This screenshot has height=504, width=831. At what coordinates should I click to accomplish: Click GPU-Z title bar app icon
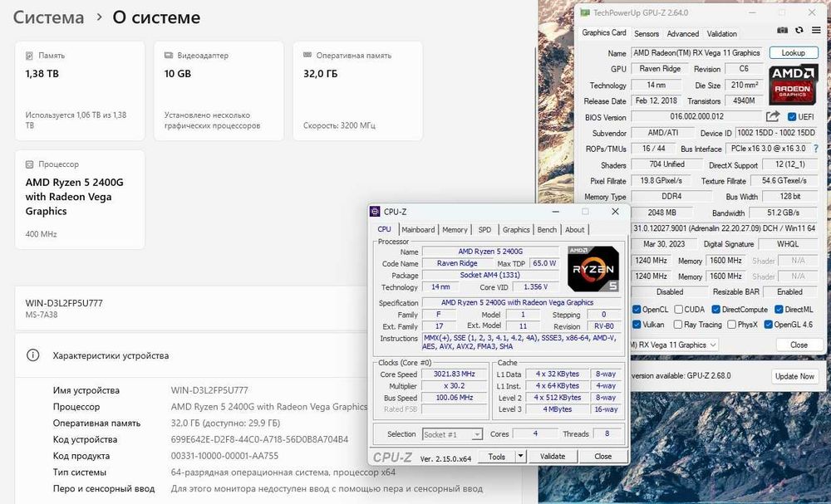click(585, 12)
